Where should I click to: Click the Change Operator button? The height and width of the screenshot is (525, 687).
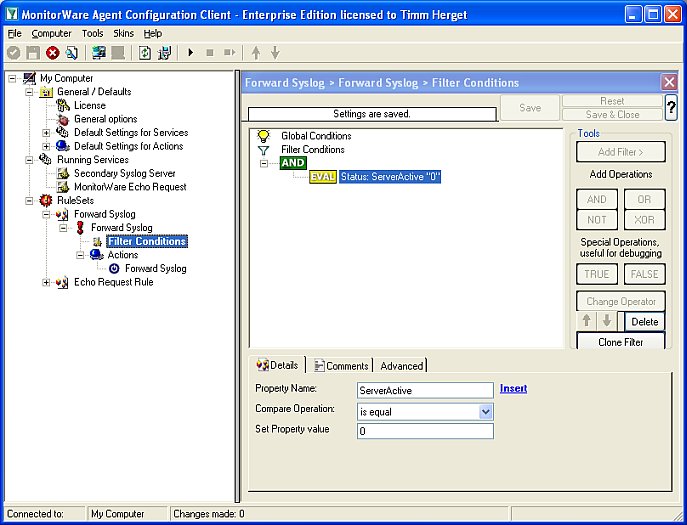621,302
